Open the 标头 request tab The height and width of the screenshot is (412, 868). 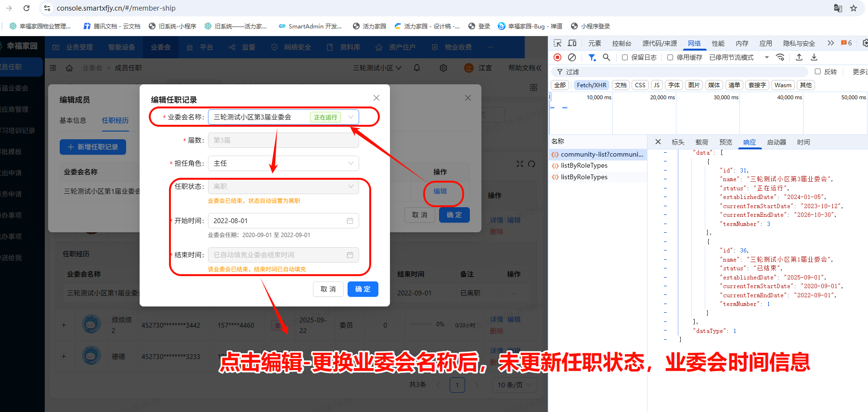coord(678,142)
